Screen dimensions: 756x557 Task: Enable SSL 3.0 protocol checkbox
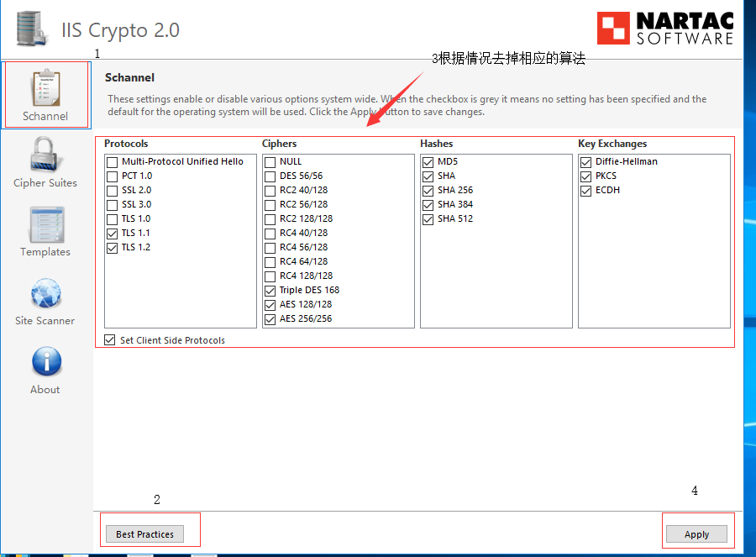pyautogui.click(x=112, y=205)
